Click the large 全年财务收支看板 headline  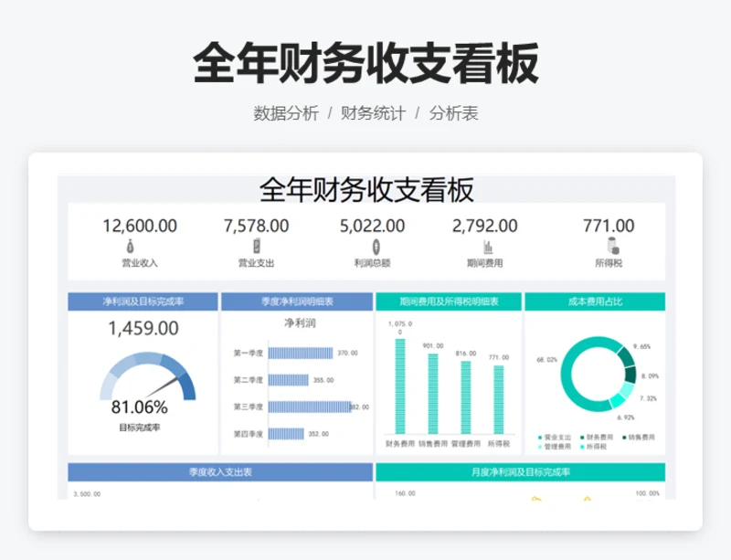[365, 63]
